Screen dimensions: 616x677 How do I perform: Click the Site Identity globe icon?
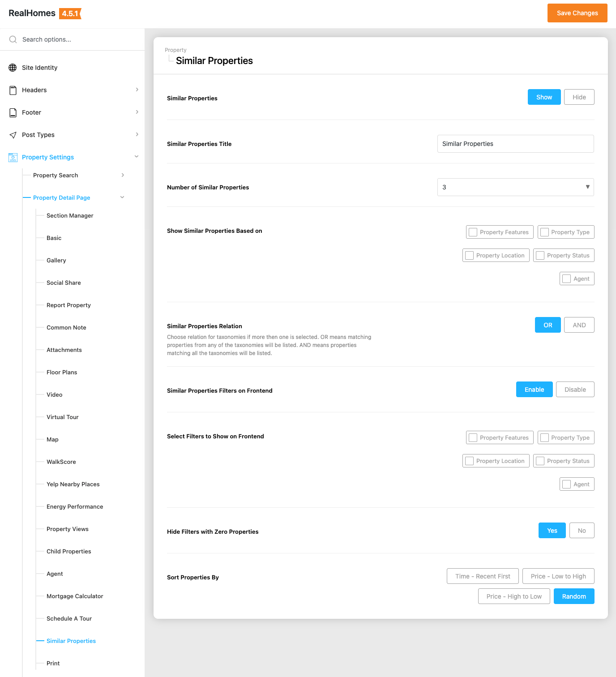click(13, 68)
